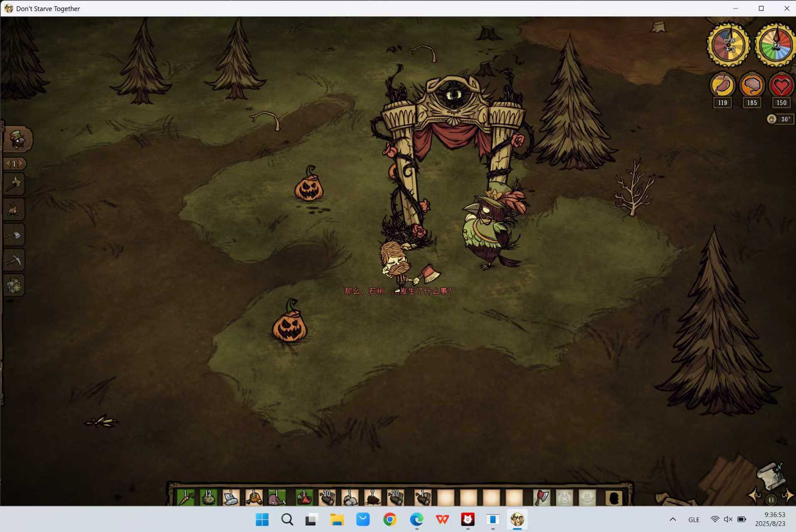Craft the pinned science machine recipe
The image size is (796, 532).
click(x=14, y=286)
